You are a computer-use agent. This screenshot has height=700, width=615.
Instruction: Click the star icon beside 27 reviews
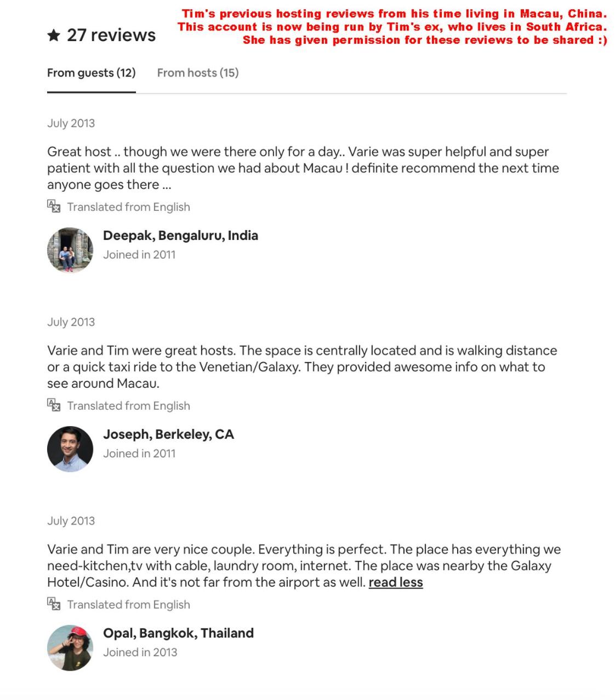pos(54,36)
